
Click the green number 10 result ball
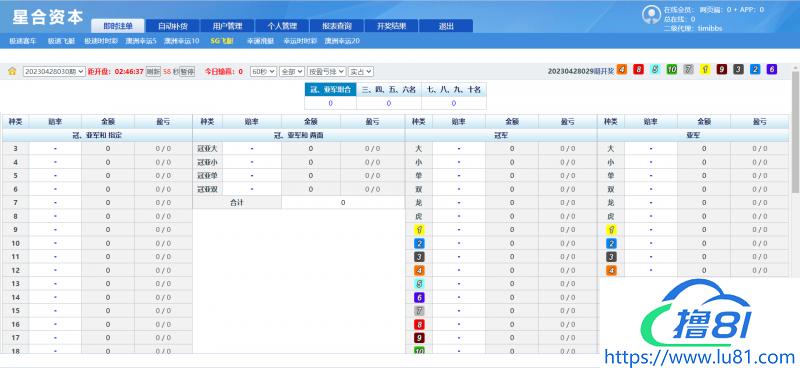671,69
